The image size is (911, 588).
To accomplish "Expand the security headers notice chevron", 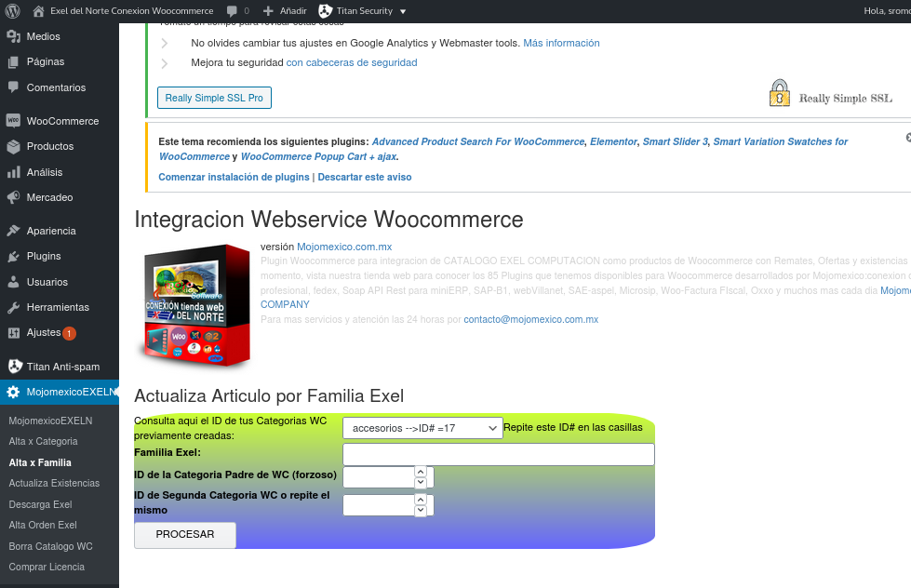I will pos(165,63).
